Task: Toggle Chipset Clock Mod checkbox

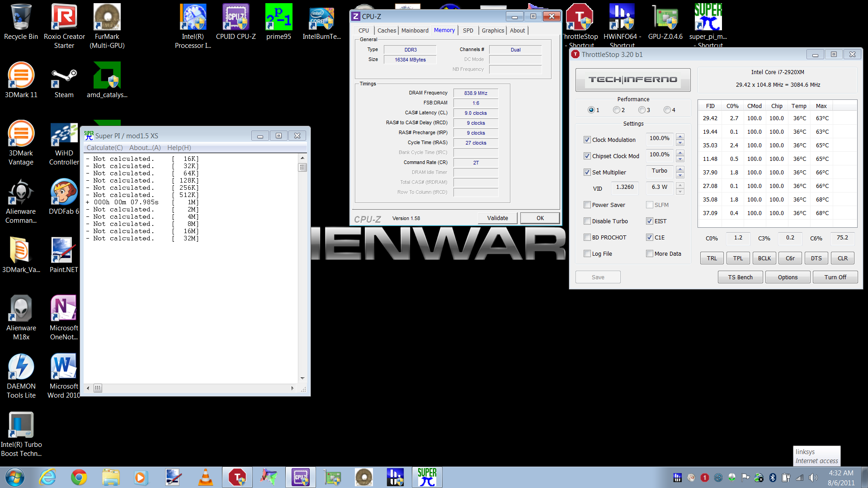Action: [587, 156]
